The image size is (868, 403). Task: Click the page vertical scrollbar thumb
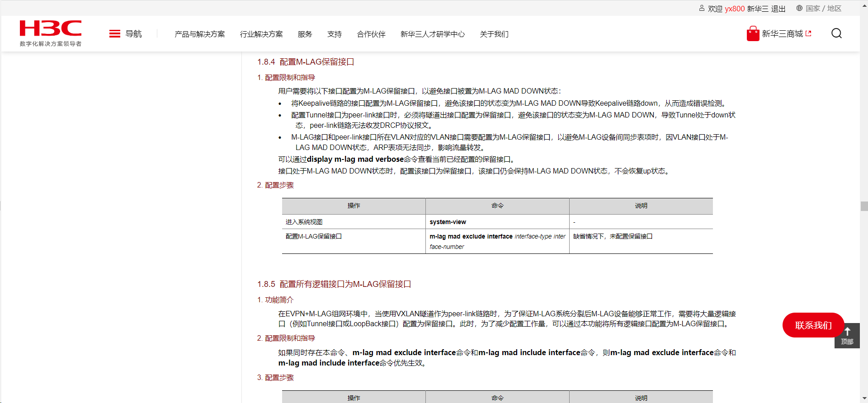point(864,206)
